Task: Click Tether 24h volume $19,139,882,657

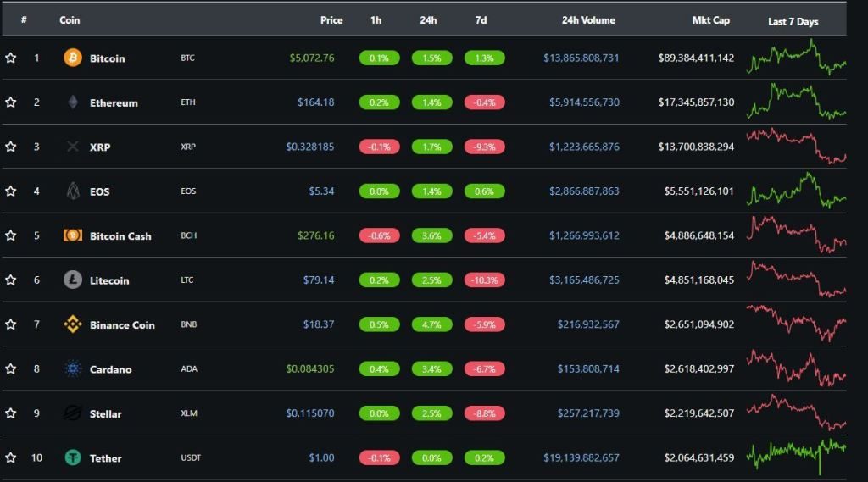Action: pyautogui.click(x=581, y=457)
